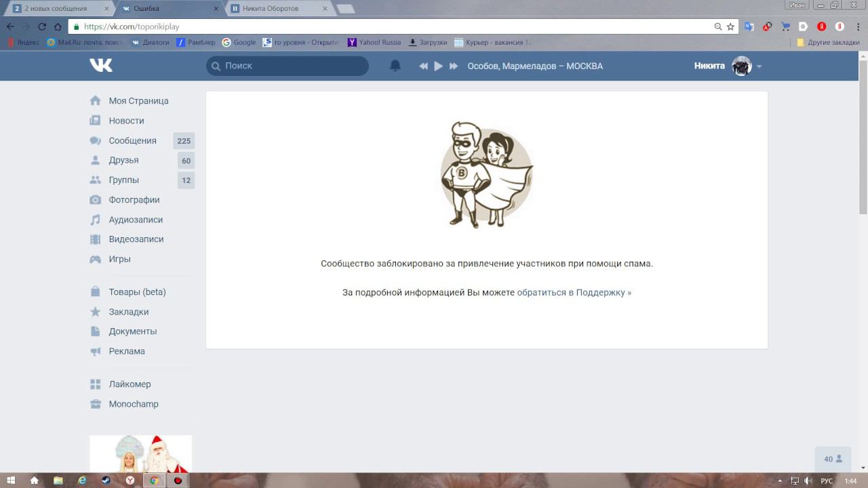The height and width of the screenshot is (488, 868).
Task: Open Сообщения in the sidebar
Action: [132, 140]
